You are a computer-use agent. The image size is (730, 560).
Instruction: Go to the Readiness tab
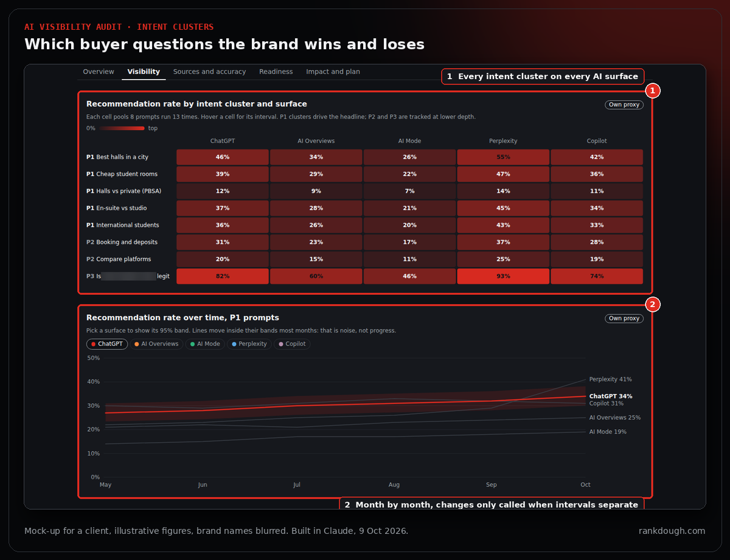(x=276, y=72)
